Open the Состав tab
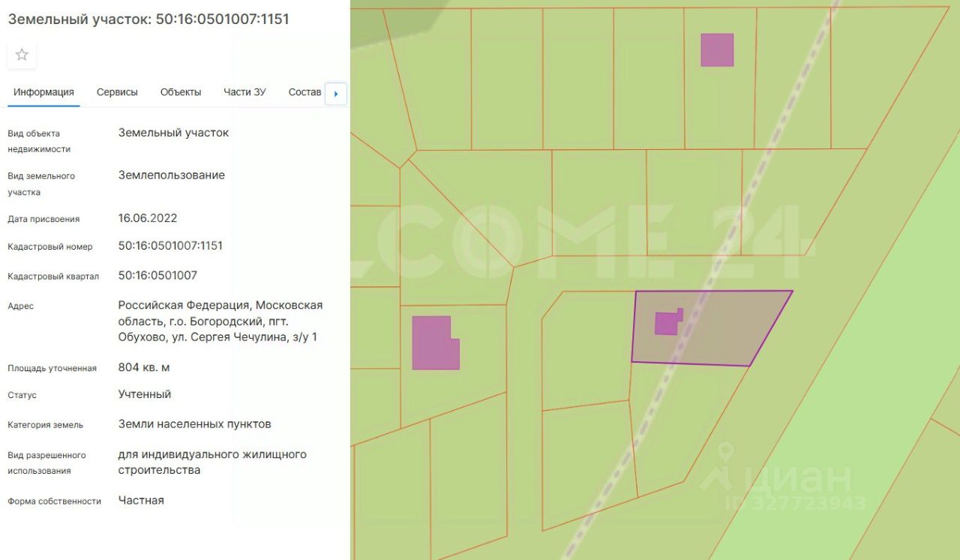The width and height of the screenshot is (960, 560). coord(304,92)
